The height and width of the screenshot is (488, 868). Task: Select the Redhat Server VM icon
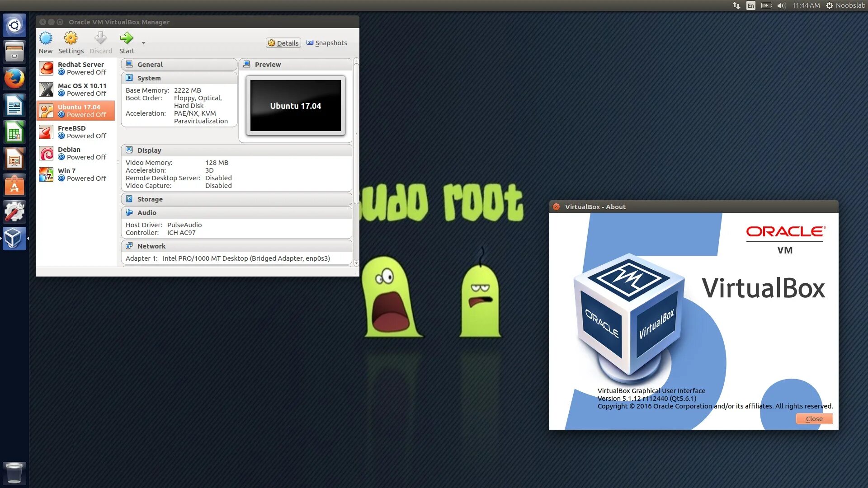pyautogui.click(x=46, y=68)
